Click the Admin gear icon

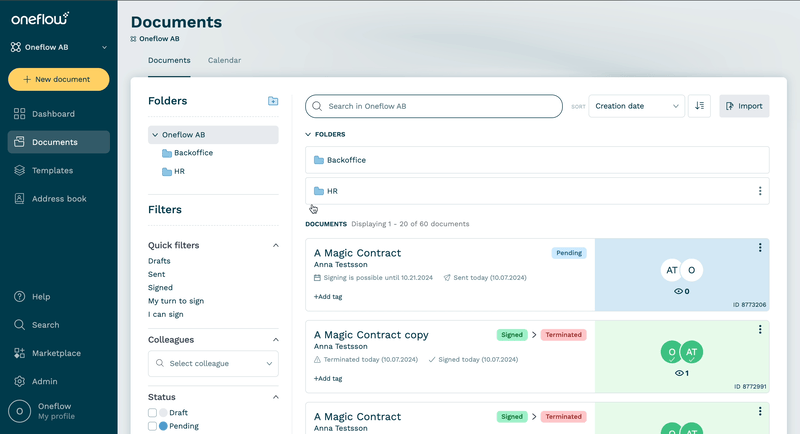tap(19, 381)
